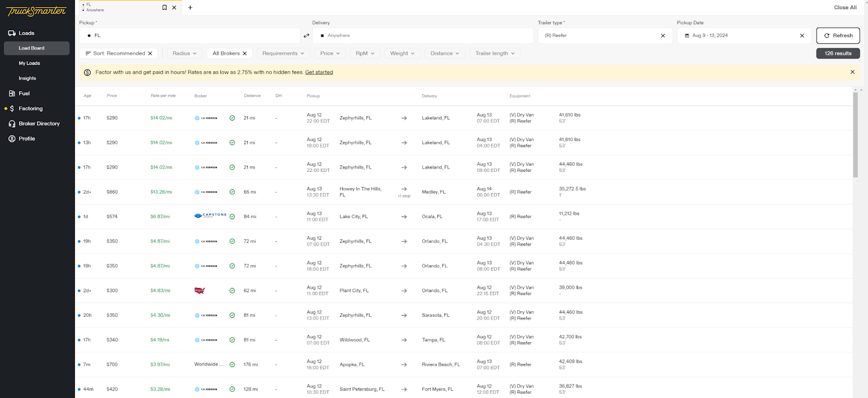
Task: Click the swap pickup and delivery arrows icon
Action: pos(307,36)
